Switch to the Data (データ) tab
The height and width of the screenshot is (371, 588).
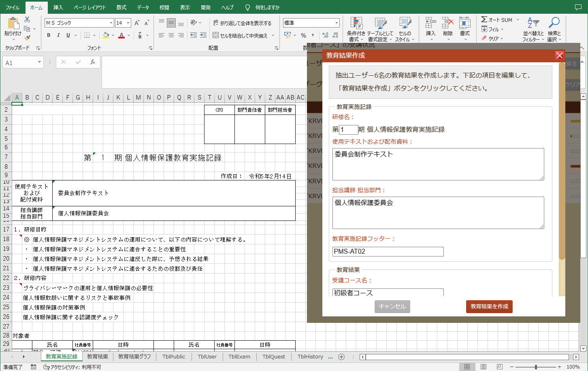[x=143, y=7]
